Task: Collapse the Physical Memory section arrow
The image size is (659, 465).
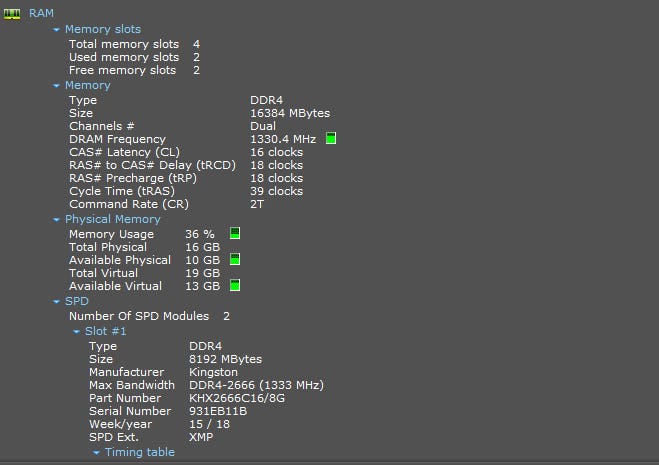Action: click(56, 220)
